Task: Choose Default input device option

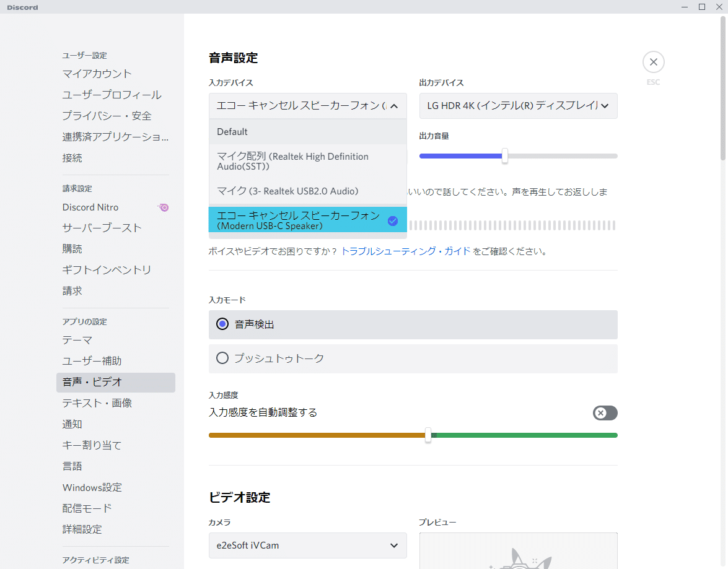Action: [308, 132]
